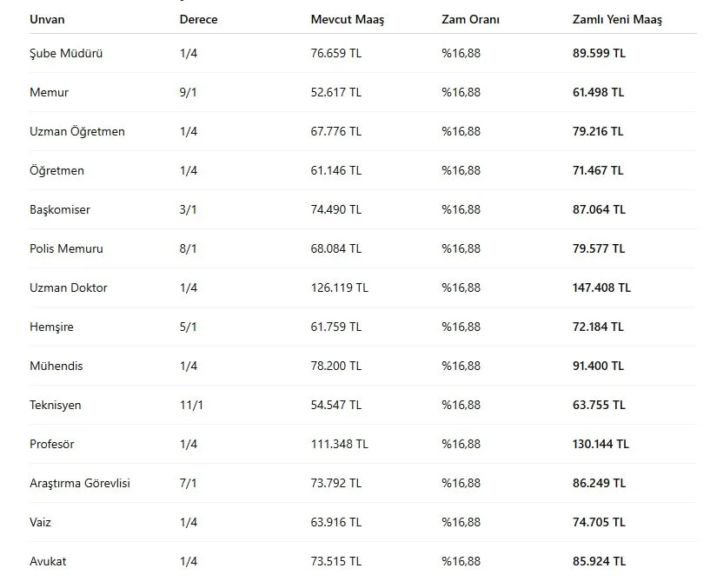The height and width of the screenshot is (588, 710).
Task: Click the Unvan column header
Action: coord(47,19)
